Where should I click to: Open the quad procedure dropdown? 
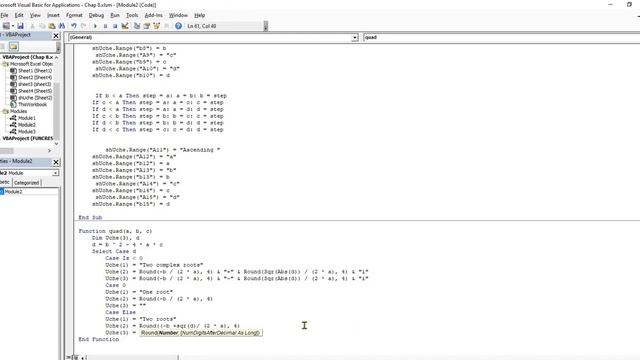pos(501,37)
